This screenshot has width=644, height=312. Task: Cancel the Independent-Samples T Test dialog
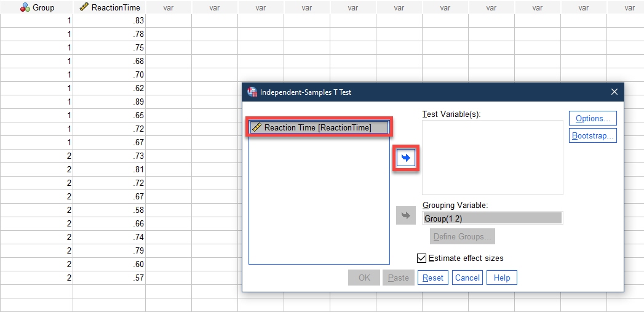point(467,278)
